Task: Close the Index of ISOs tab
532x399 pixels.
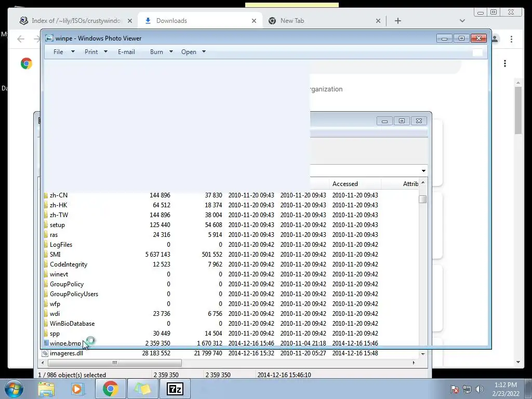Action: (129, 21)
